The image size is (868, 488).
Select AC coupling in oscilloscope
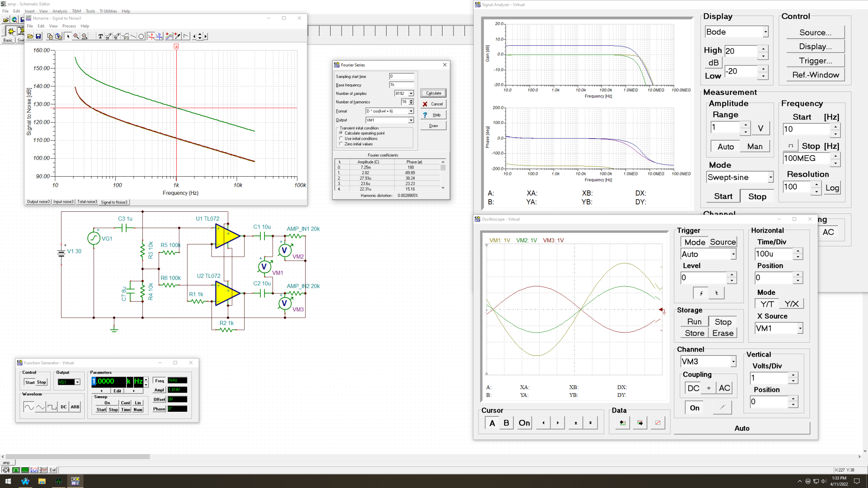pyautogui.click(x=725, y=388)
